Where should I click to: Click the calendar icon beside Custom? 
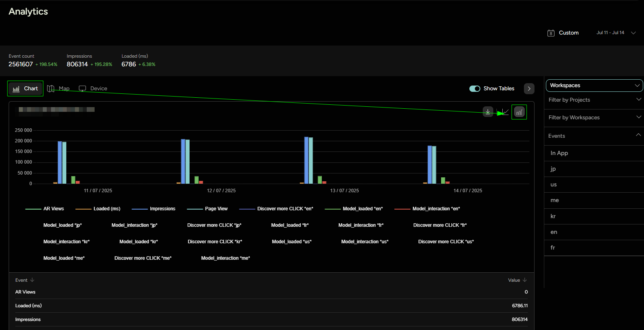(551, 33)
